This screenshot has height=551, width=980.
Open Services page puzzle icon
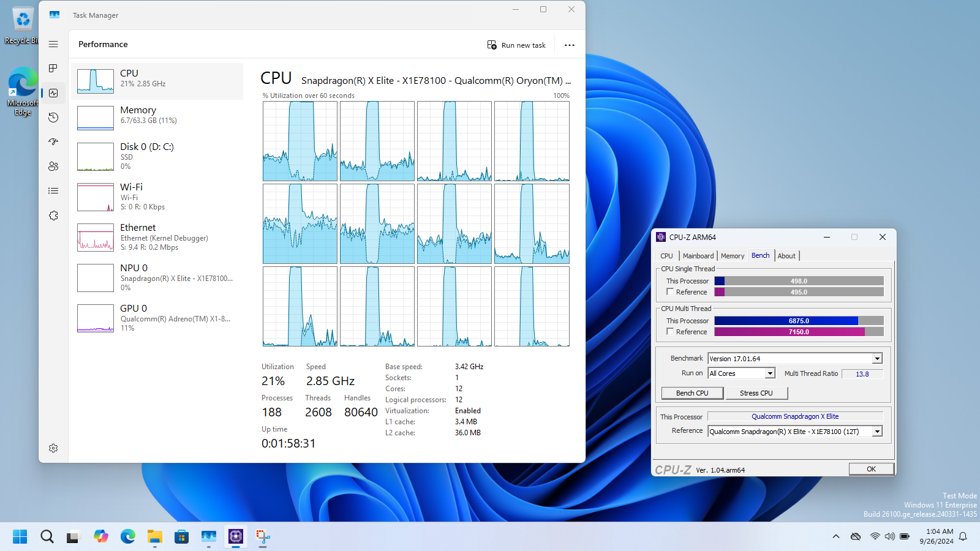click(53, 216)
